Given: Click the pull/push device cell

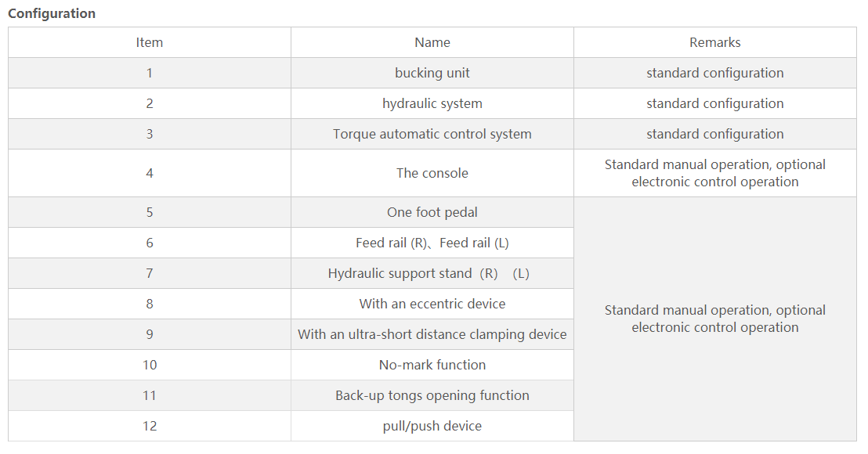Looking at the screenshot, I should pos(432,426).
